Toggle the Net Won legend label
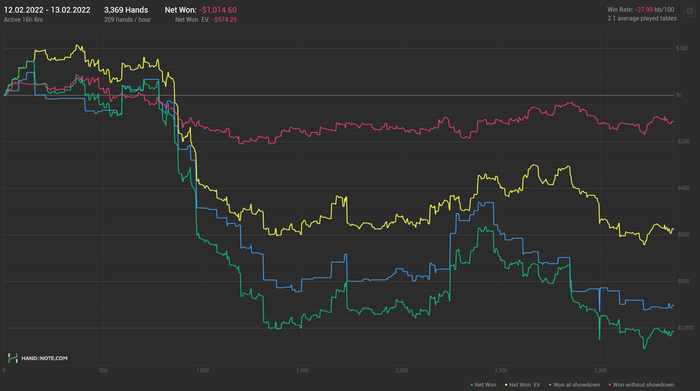The height and width of the screenshot is (391, 700). [x=485, y=385]
